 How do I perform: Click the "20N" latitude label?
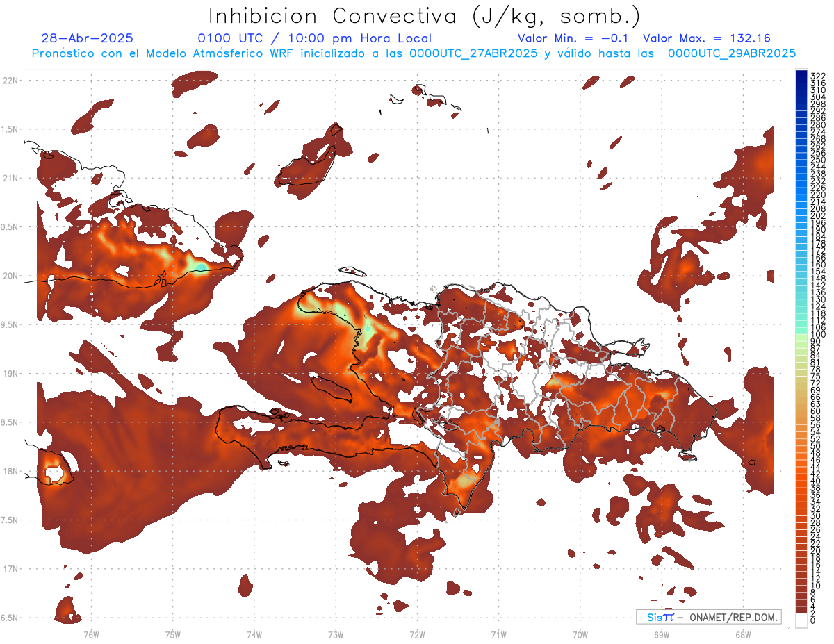tap(10, 276)
